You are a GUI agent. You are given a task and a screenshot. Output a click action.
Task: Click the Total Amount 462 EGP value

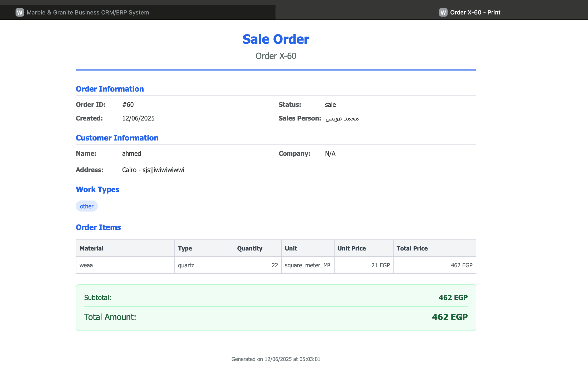450,317
